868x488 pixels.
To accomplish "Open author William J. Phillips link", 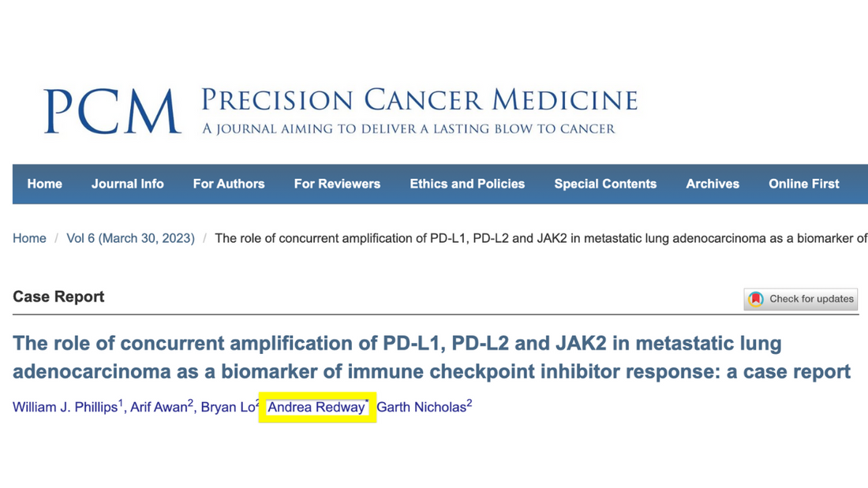I will 65,408.
